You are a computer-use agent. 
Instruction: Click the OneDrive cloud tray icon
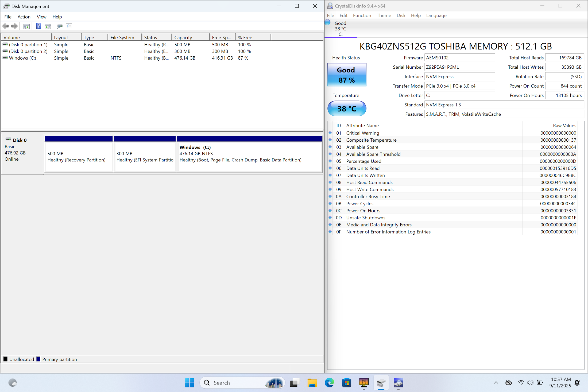click(x=508, y=383)
